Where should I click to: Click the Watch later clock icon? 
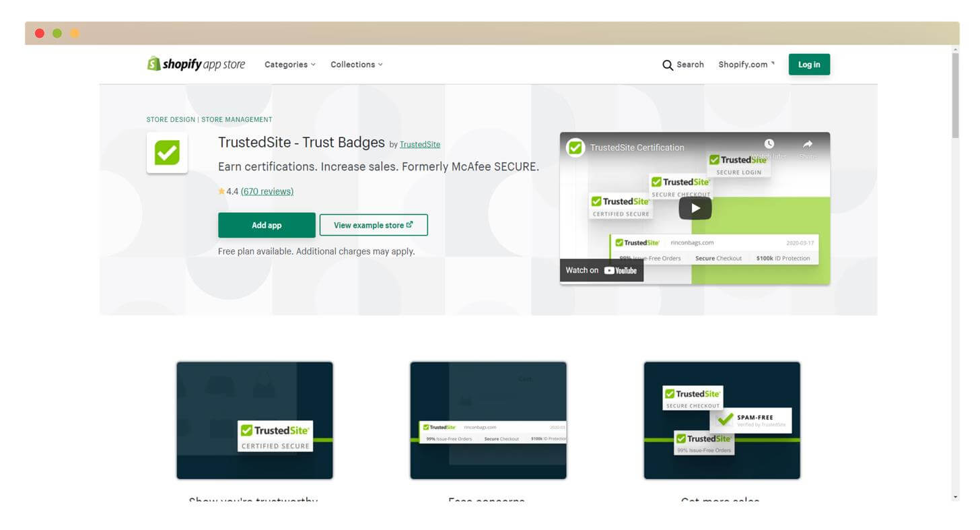[x=769, y=144]
